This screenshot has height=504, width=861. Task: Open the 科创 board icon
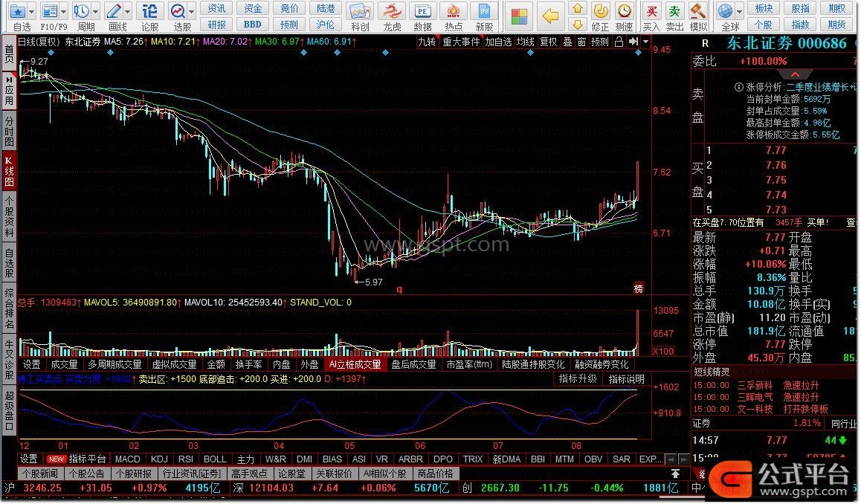(360, 11)
